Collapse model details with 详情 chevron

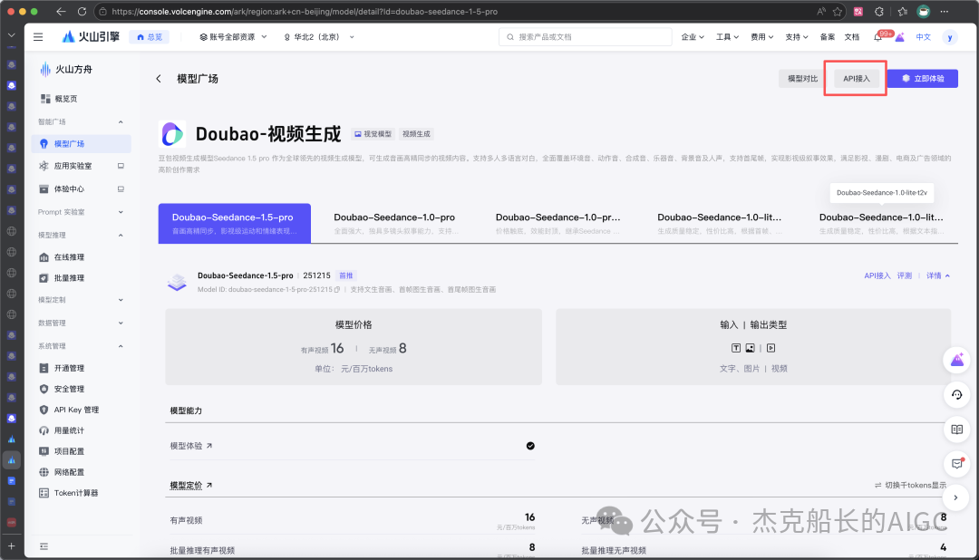[x=938, y=275]
